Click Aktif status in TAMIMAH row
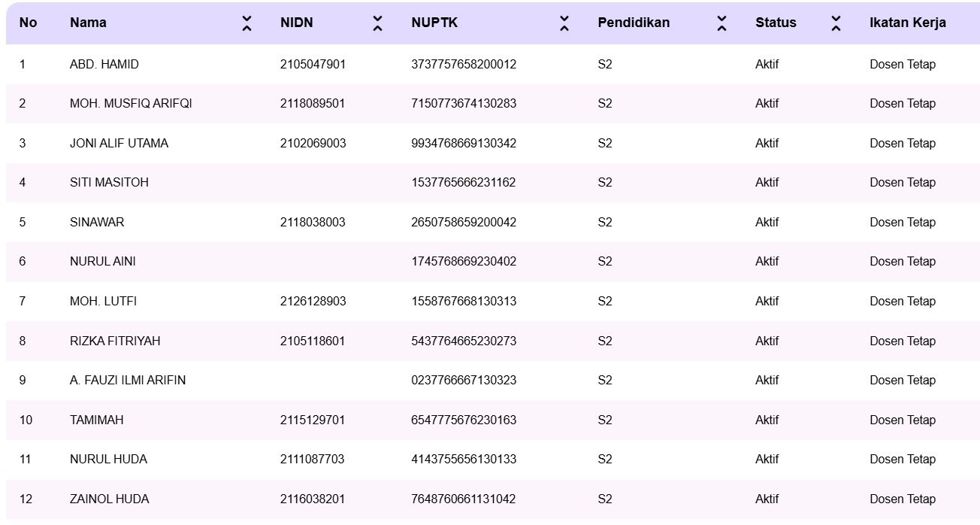Screen dimensions: 980x525 767,420
